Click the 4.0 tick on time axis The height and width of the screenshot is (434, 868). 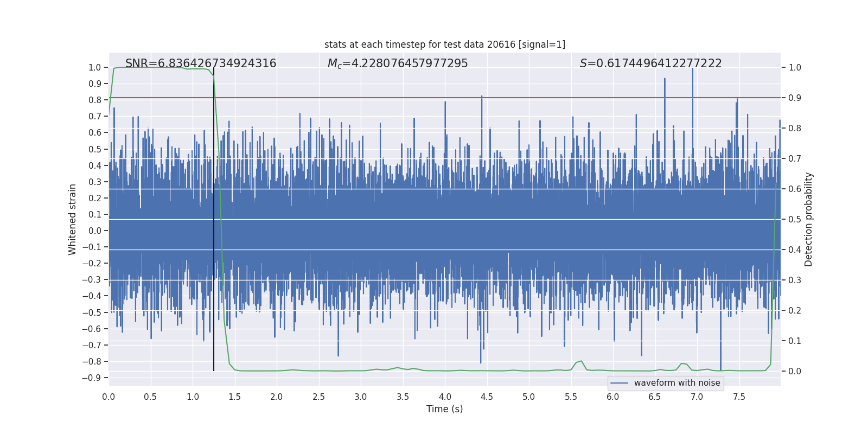[x=445, y=397]
